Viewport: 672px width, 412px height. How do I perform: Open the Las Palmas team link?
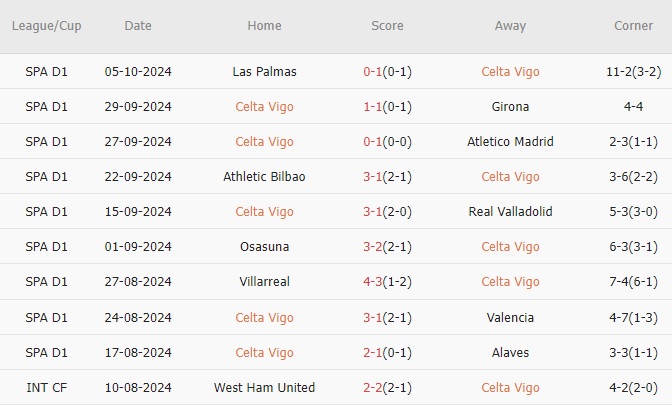click(264, 72)
